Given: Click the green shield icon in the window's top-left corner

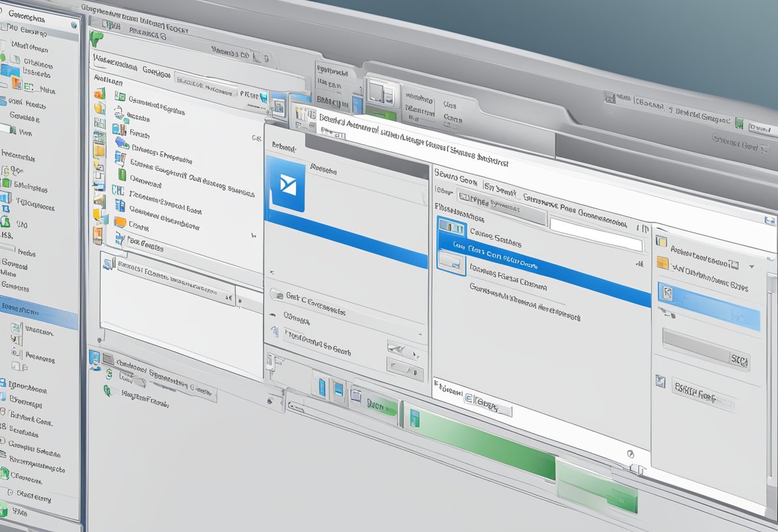Looking at the screenshot, I should click(x=96, y=38).
